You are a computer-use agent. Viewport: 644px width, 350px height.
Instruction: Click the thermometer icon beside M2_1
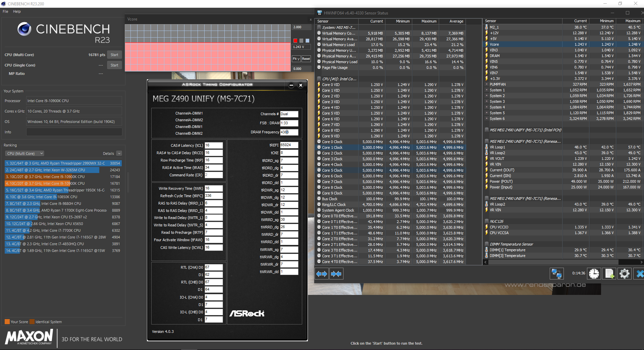[x=486, y=27]
